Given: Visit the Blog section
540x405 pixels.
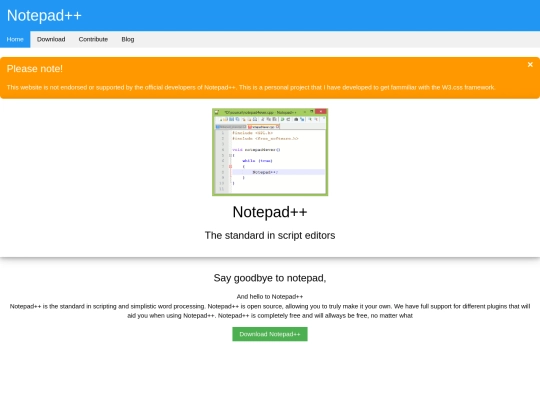Looking at the screenshot, I should [x=128, y=39].
